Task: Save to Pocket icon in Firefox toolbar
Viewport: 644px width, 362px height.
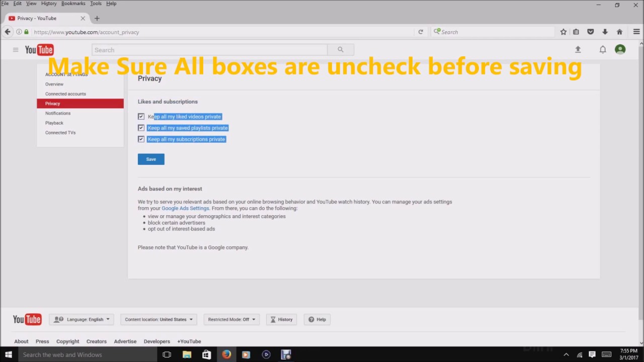Action: coord(591,32)
